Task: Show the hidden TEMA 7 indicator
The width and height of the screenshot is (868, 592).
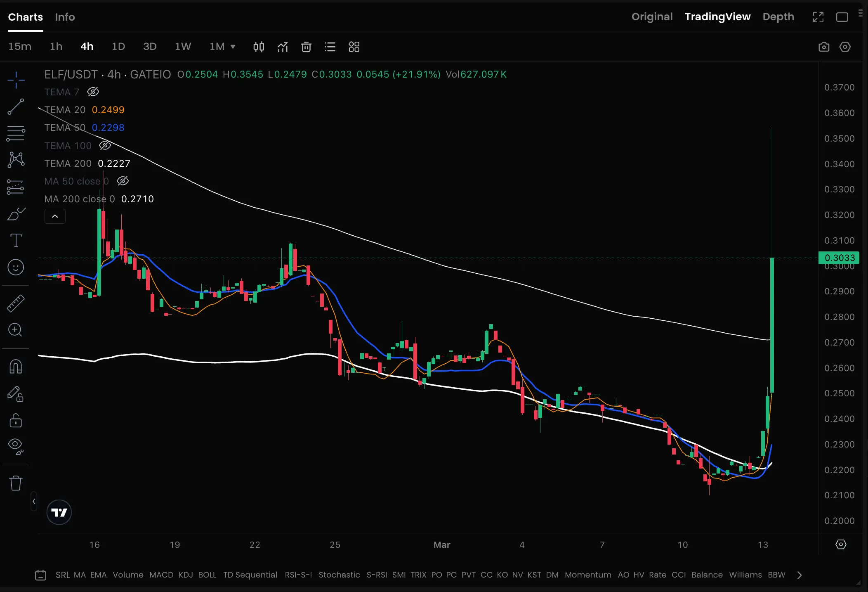Action: 93,92
